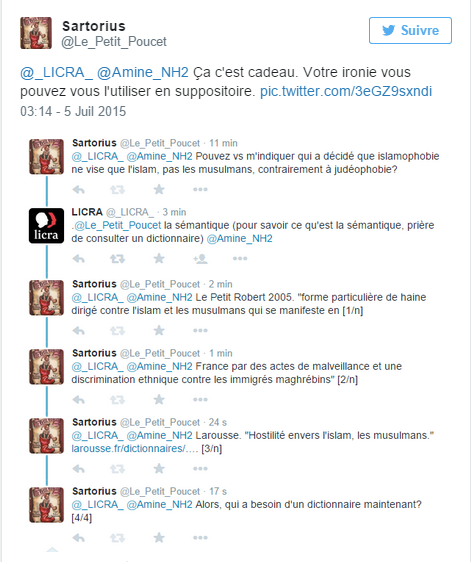472x564 pixels.
Task: Retweet the LICRA sémantique tweet
Action: pos(117,258)
